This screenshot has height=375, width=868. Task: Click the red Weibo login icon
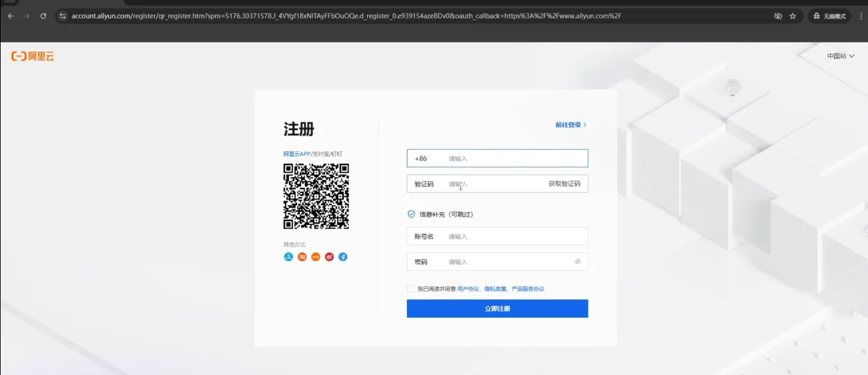[329, 257]
